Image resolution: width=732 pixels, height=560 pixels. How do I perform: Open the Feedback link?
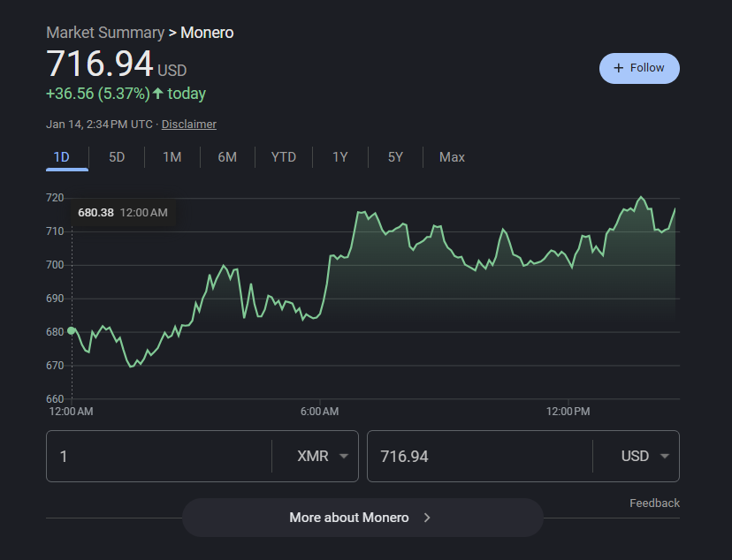point(654,503)
